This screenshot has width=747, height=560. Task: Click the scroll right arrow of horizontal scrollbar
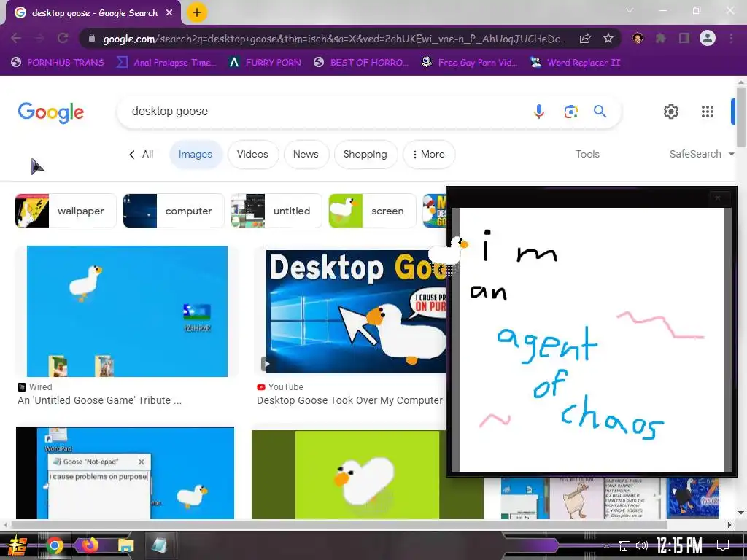pos(729,525)
